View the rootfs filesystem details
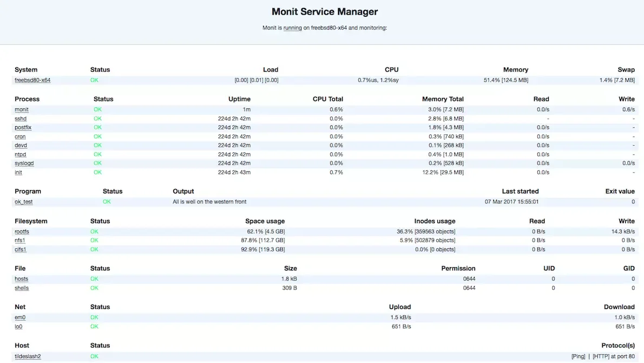644x363 pixels. 22,231
